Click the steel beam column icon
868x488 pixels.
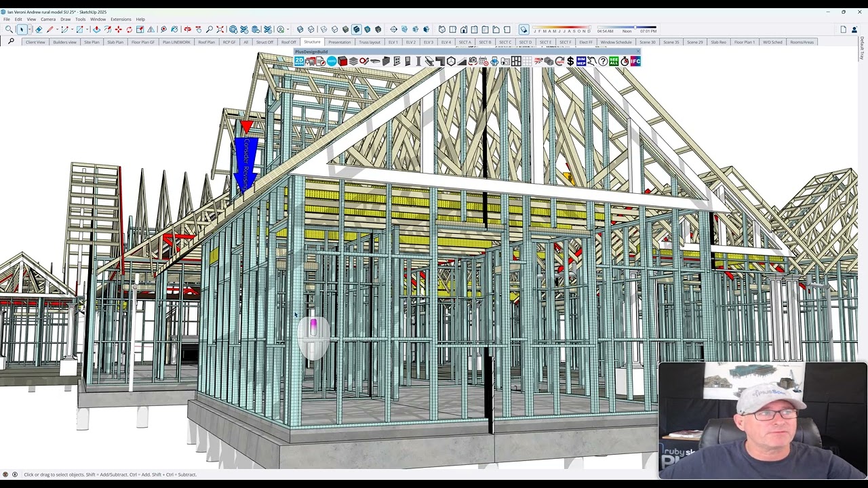pos(418,61)
